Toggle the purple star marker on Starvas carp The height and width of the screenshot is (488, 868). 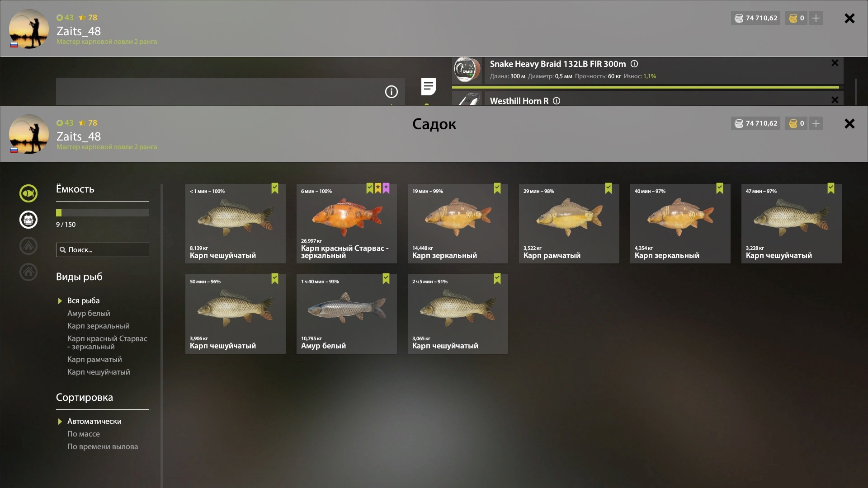point(386,188)
